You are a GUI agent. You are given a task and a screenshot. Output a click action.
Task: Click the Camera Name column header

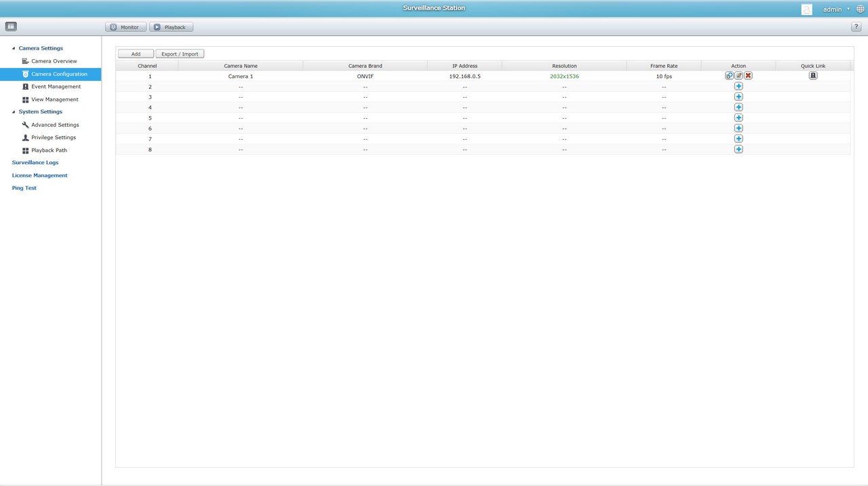[x=241, y=66]
